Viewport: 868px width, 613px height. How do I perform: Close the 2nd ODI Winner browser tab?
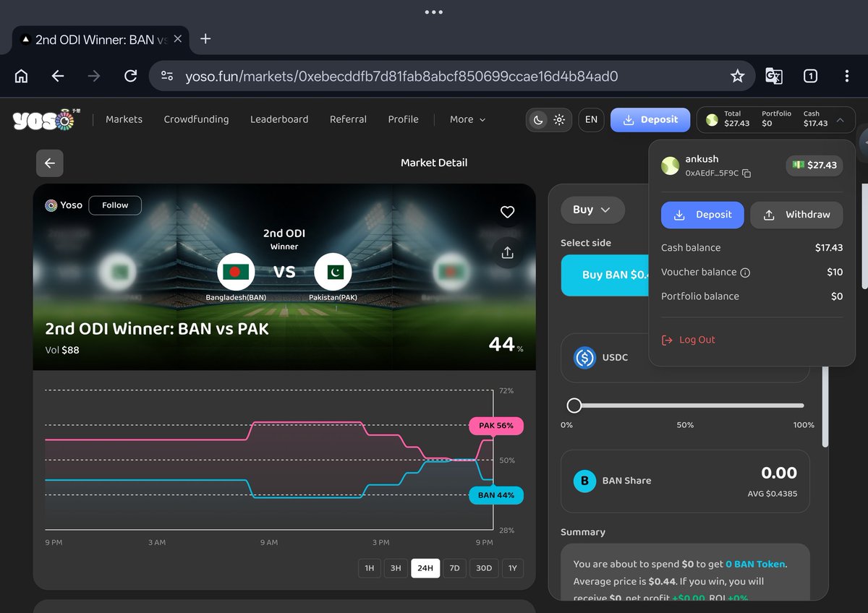click(x=178, y=39)
